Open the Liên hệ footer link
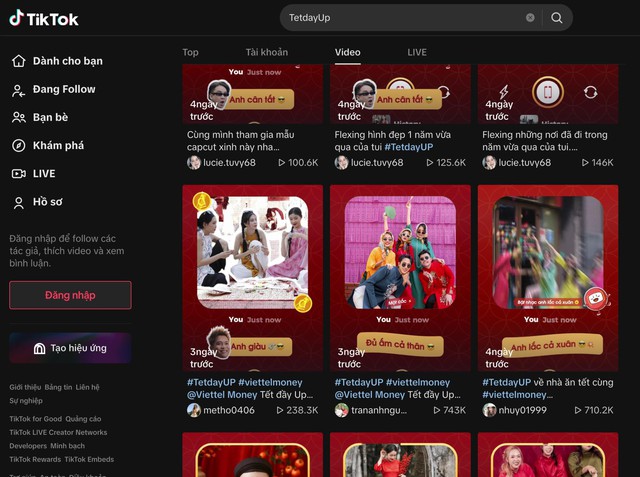The width and height of the screenshot is (640, 477). (x=87, y=387)
